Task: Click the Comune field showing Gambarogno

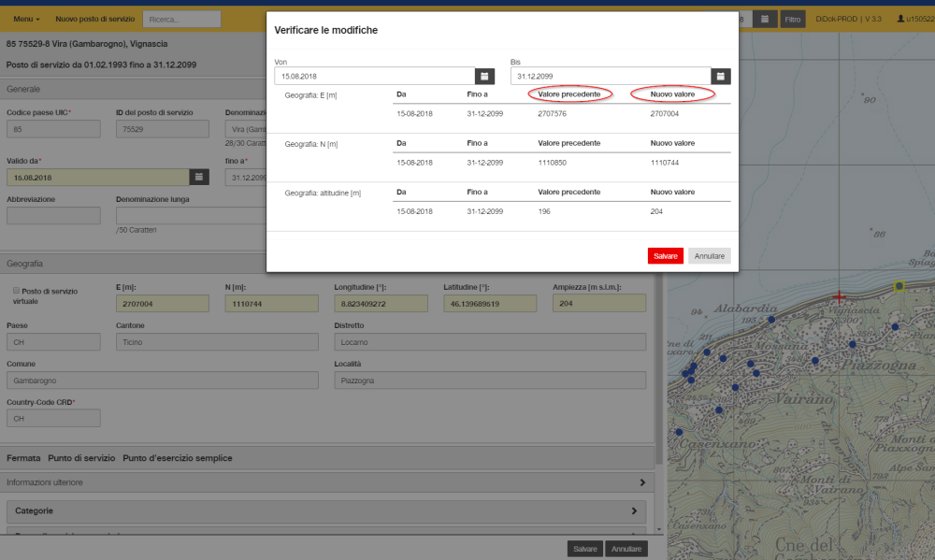Action: (163, 380)
